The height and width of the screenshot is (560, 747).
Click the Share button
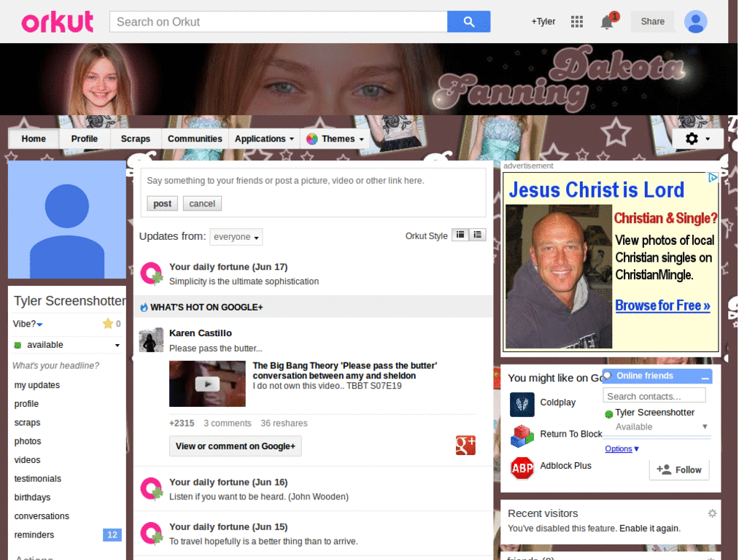(653, 21)
